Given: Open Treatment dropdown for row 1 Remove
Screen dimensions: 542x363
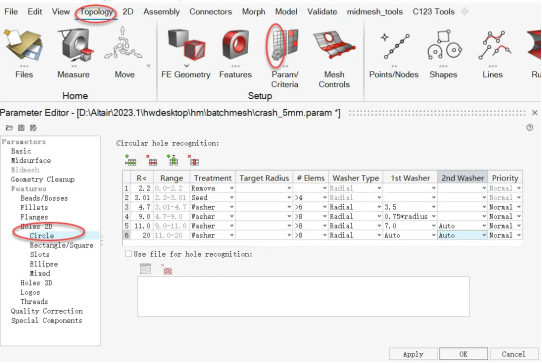Looking at the screenshot, I should [232, 188].
